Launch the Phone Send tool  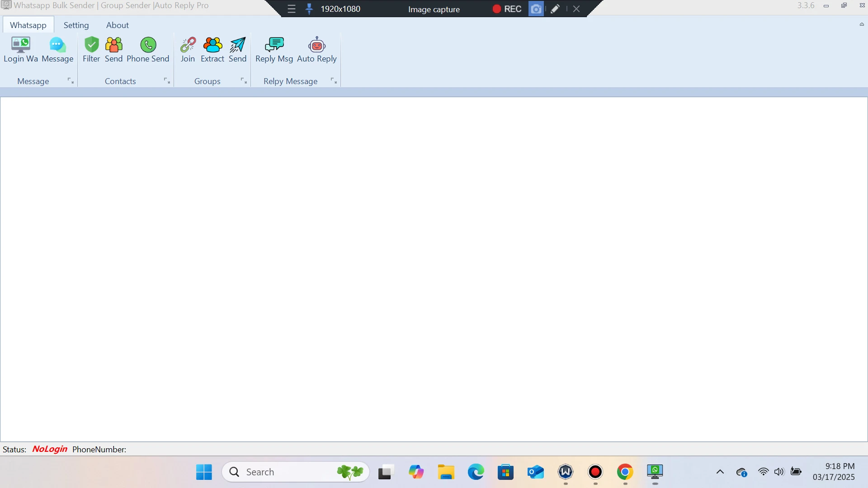[x=148, y=50]
